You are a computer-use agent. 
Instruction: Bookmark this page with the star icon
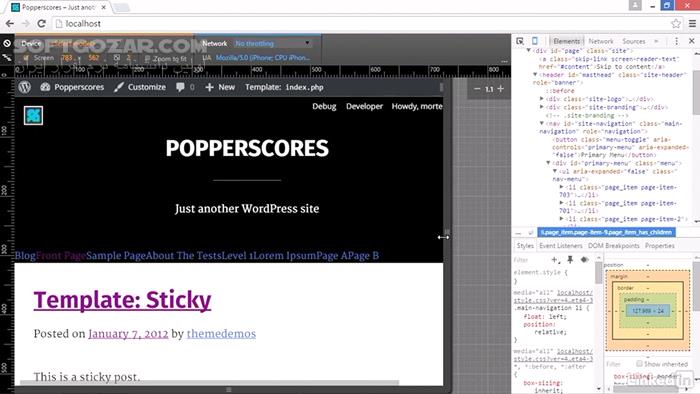[676, 24]
